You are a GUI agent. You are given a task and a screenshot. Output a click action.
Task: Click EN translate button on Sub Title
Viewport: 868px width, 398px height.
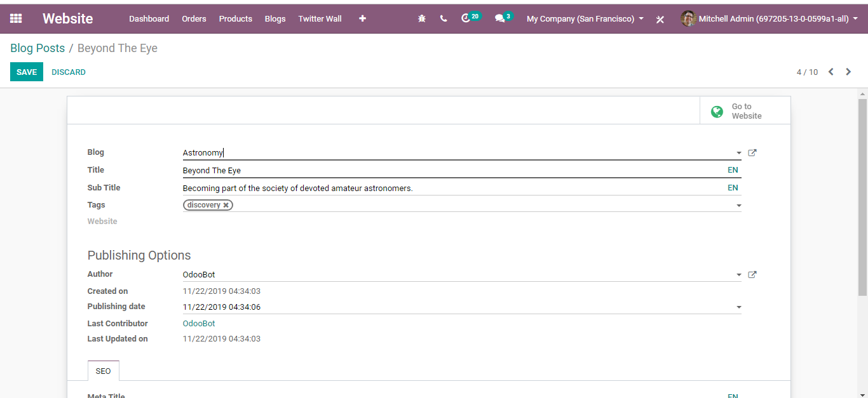[x=733, y=188]
